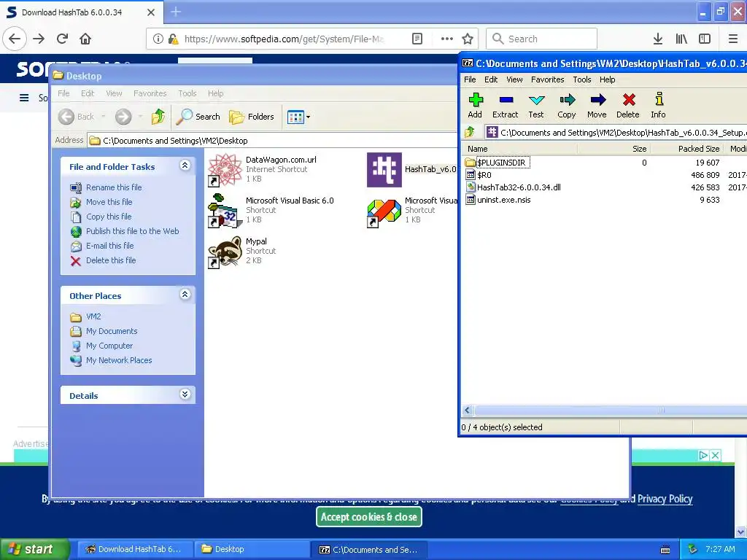This screenshot has width=747, height=560.
Task: Toggle Firefox reader view icon
Action: tap(417, 39)
